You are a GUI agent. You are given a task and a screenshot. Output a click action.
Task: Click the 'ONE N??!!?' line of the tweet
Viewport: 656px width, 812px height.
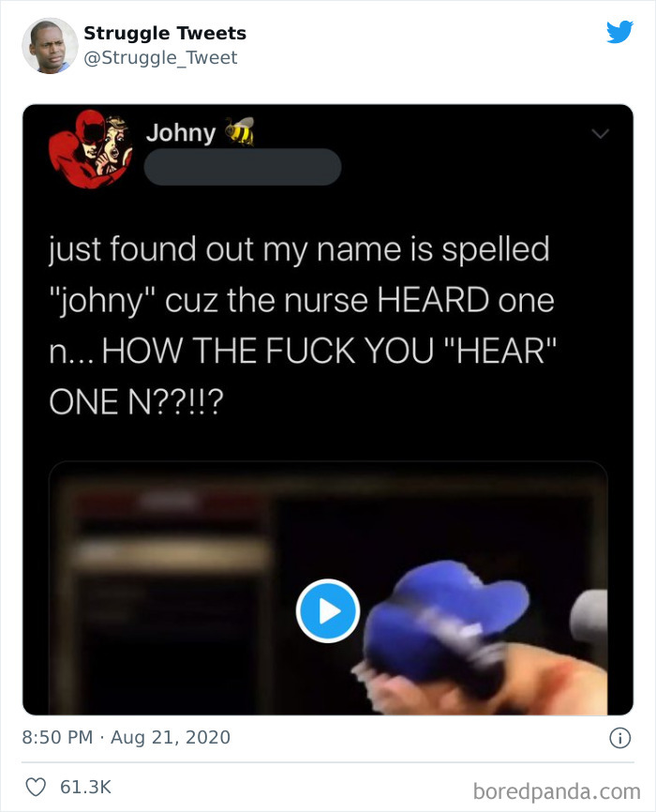click(136, 402)
